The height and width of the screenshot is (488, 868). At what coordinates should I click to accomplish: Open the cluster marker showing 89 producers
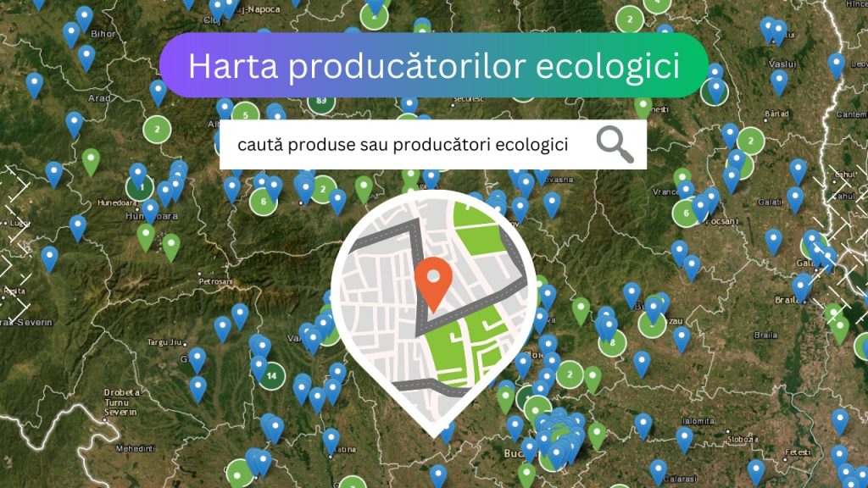(320, 100)
